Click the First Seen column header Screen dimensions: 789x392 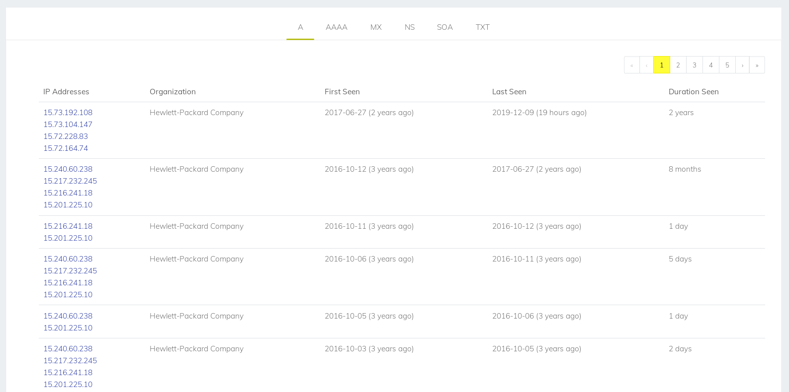342,92
